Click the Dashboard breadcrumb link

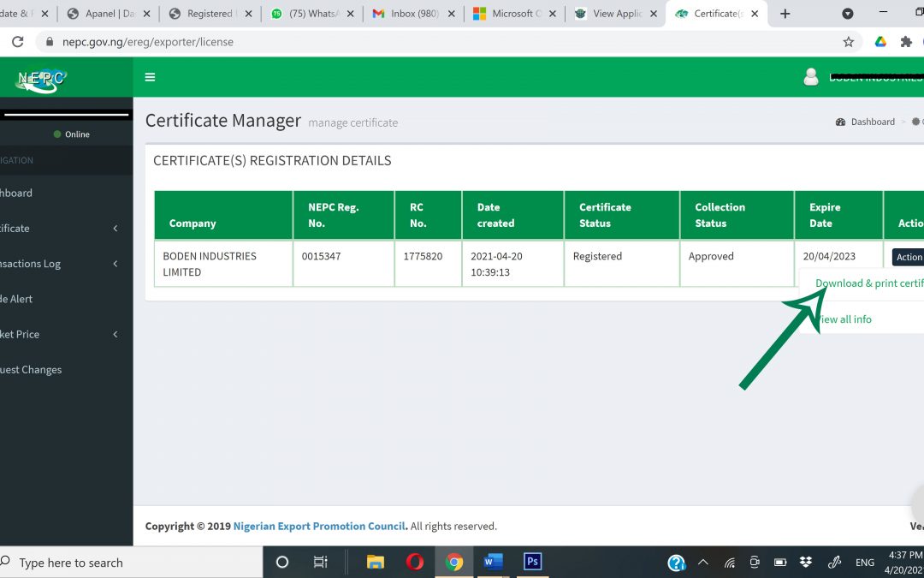coord(872,122)
